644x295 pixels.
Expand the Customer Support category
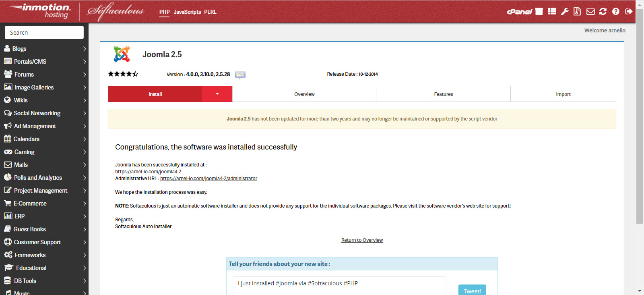(85, 242)
